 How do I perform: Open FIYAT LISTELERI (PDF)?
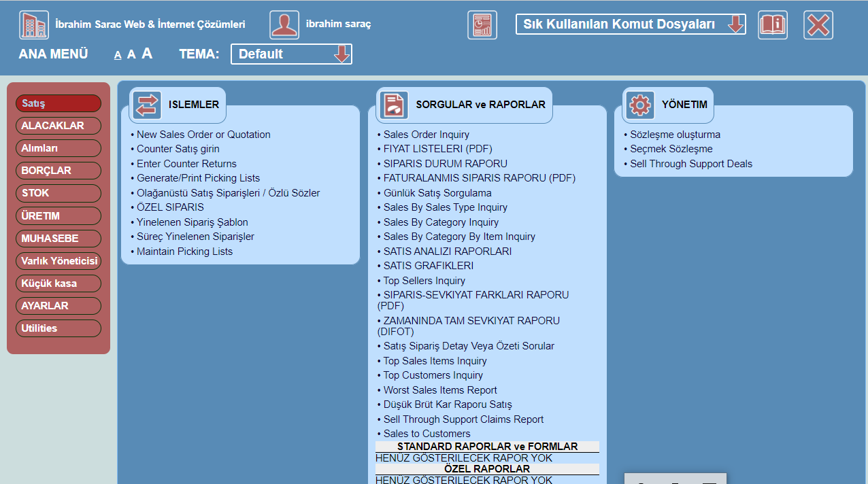437,149
